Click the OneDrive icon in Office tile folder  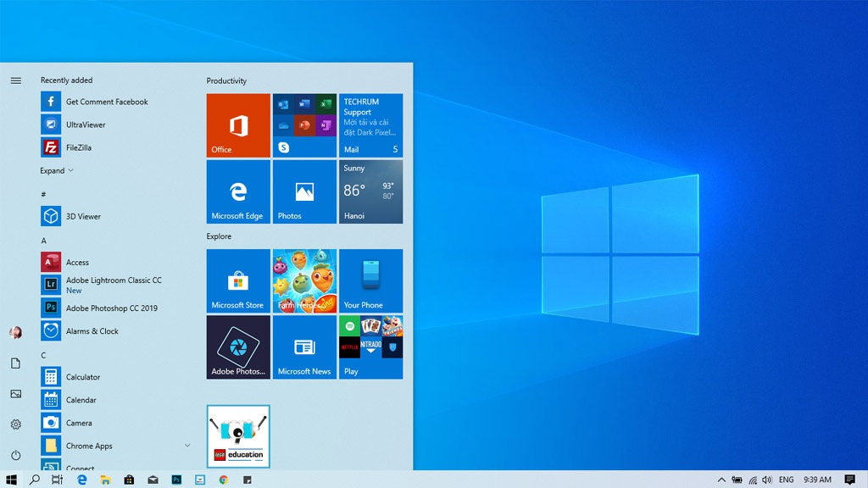(x=283, y=125)
